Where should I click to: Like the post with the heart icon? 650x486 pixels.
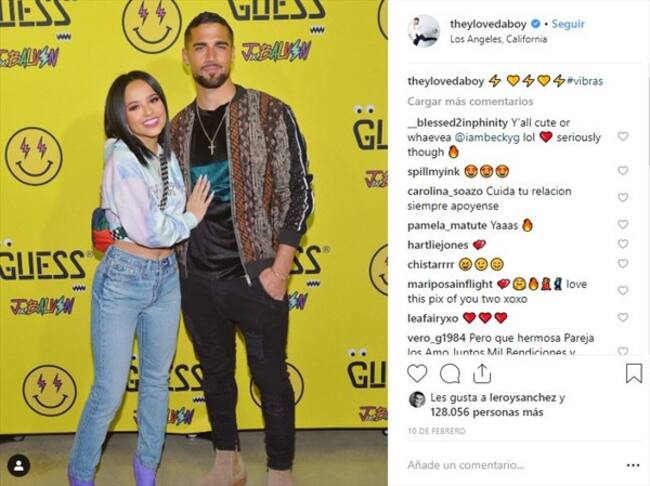coord(417,374)
